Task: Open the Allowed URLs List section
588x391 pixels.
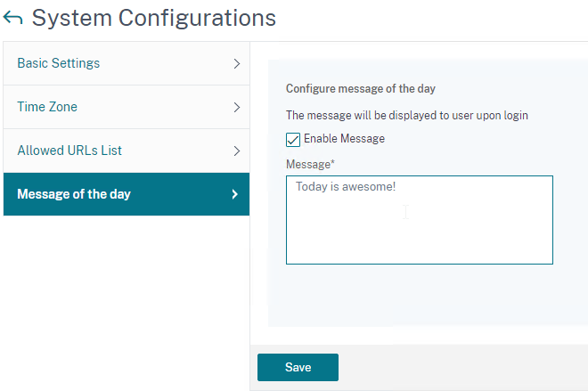Action: [127, 151]
